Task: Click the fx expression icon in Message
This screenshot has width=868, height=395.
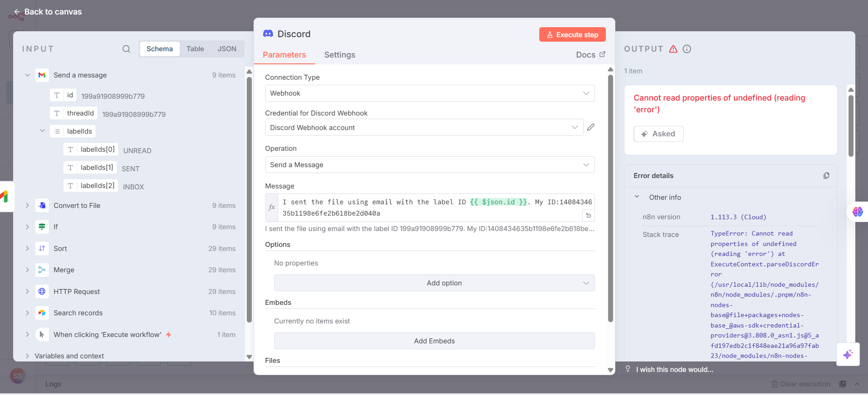Action: (x=272, y=207)
